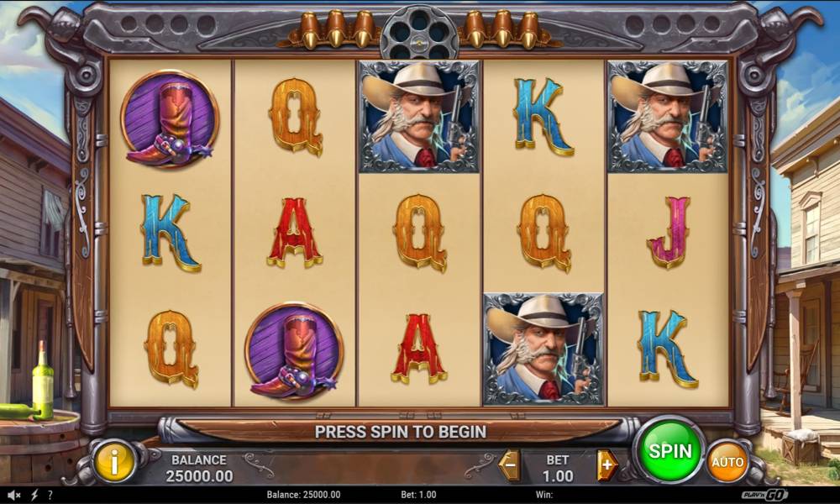Toggle fast play lightning icon

tap(34, 495)
